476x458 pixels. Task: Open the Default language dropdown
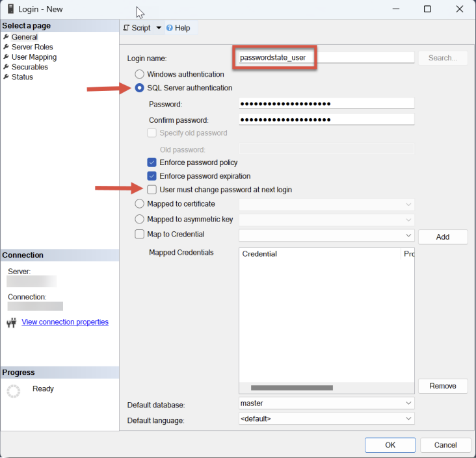(x=326, y=418)
